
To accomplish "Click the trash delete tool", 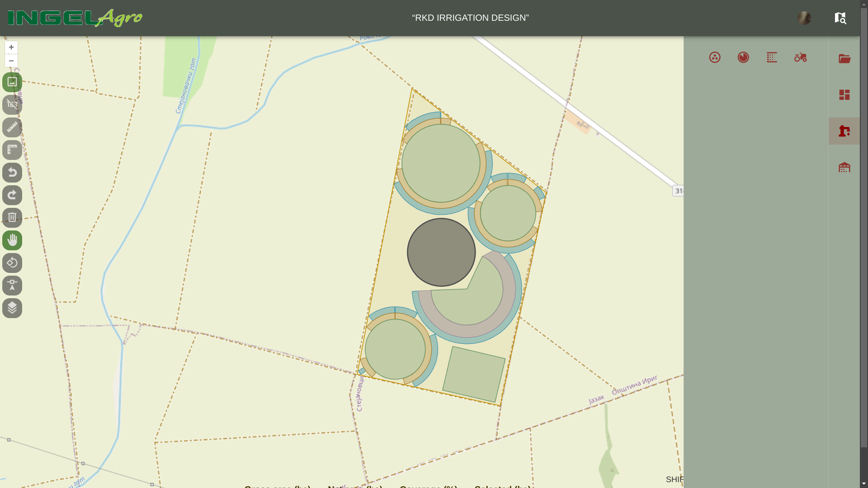I will 12,218.
